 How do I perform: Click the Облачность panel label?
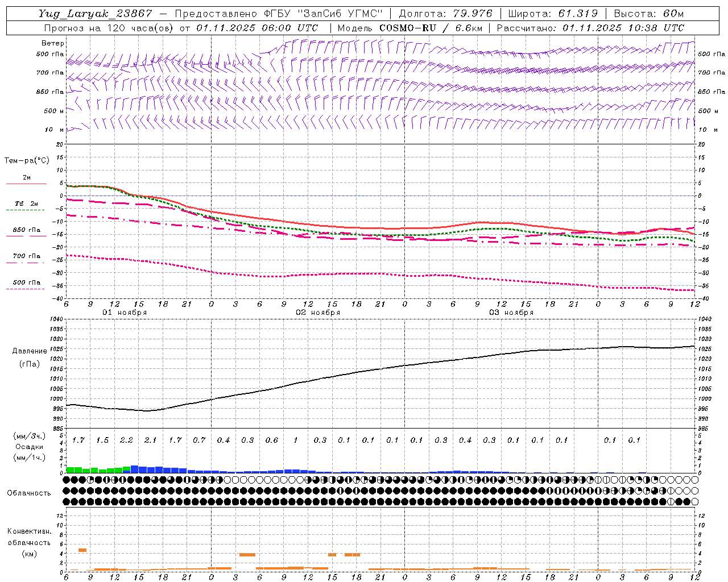(x=29, y=493)
